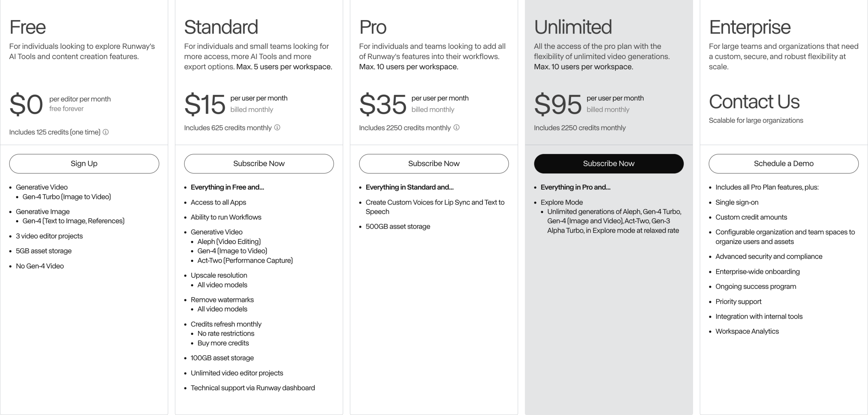Click the Workspace Analytics list item
868x415 pixels.
pyautogui.click(x=747, y=331)
